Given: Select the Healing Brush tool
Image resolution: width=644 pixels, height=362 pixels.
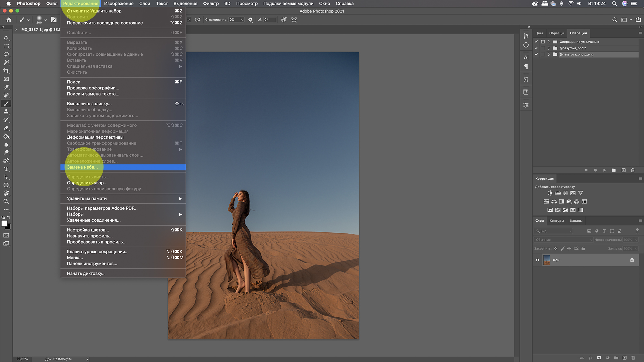Looking at the screenshot, I should 6,96.
